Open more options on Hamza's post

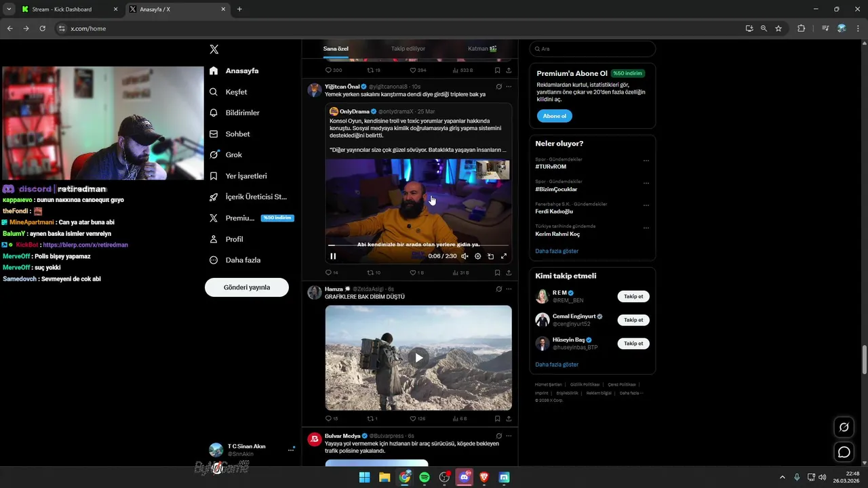509,289
